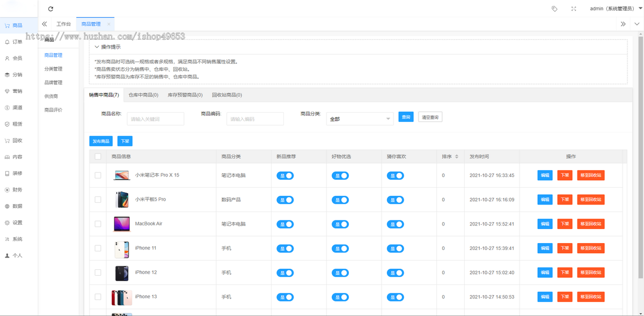The height and width of the screenshot is (316, 644).
Task: Click the refresh icon in top bar
Action: [51, 9]
